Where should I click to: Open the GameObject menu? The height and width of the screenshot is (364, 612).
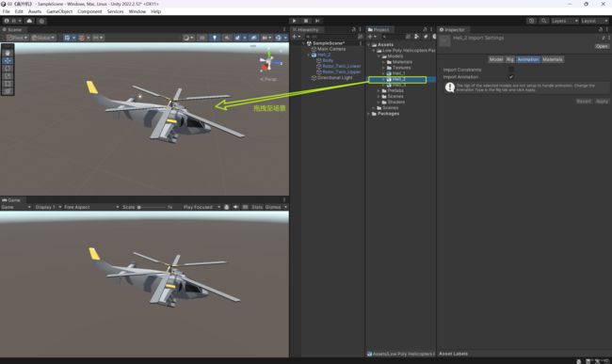59,11
